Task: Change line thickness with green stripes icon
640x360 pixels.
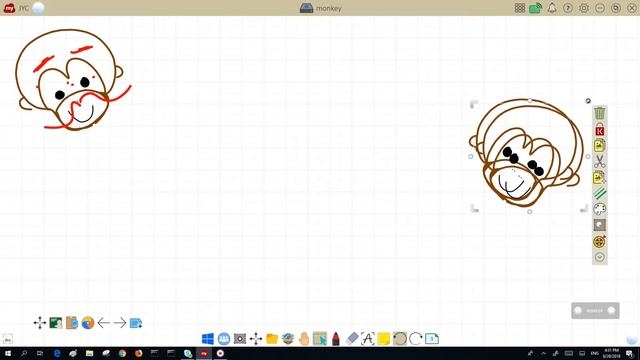Action: tap(599, 193)
